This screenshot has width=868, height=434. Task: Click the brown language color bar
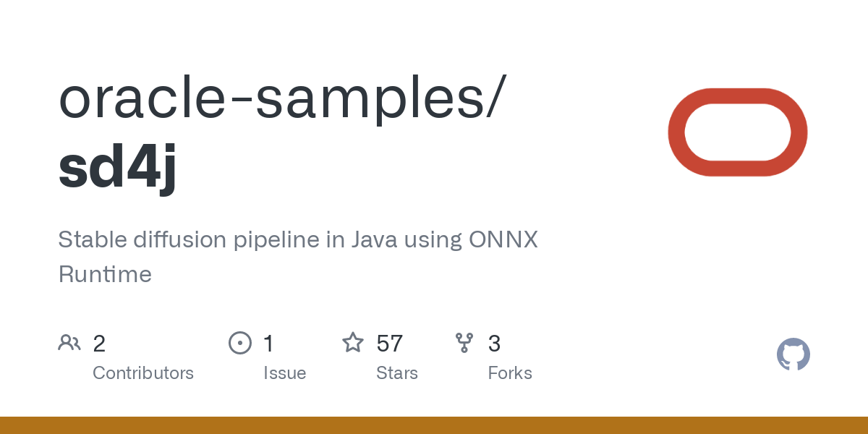click(434, 425)
